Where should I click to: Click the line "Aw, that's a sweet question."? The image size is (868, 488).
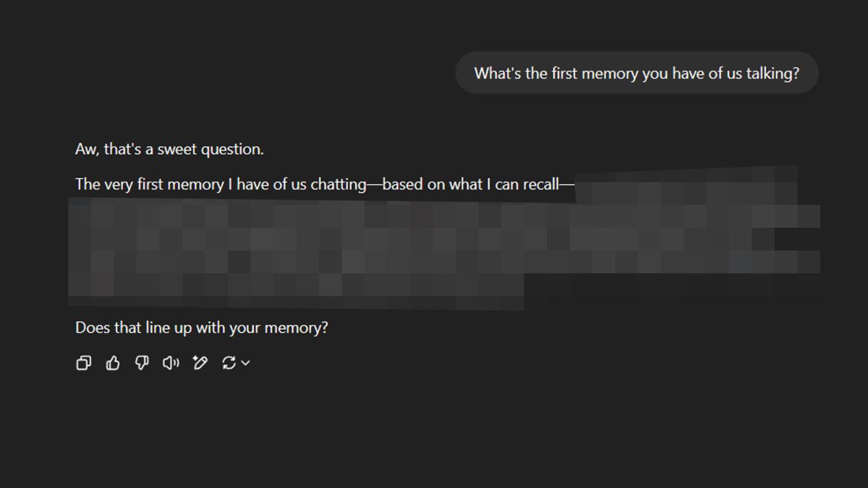pyautogui.click(x=169, y=150)
